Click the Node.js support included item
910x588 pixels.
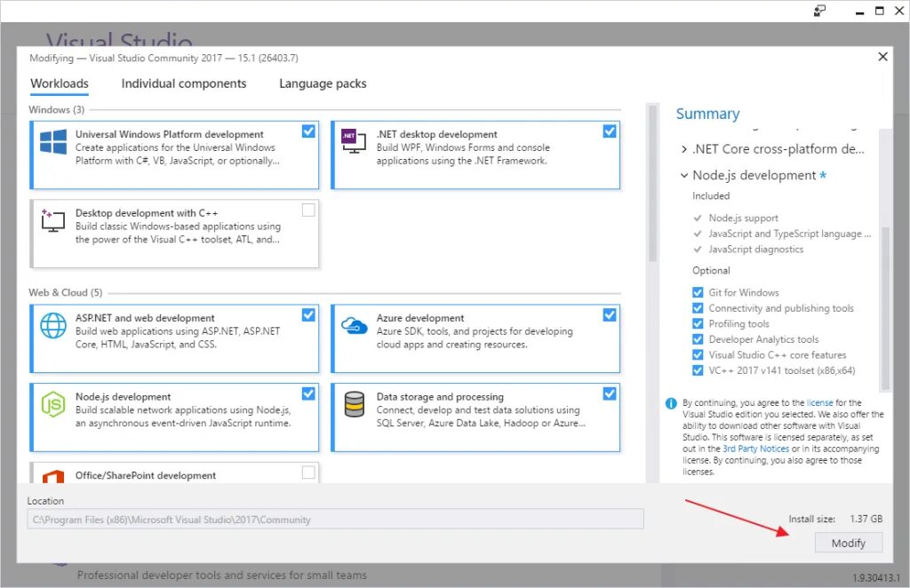pyautogui.click(x=743, y=218)
